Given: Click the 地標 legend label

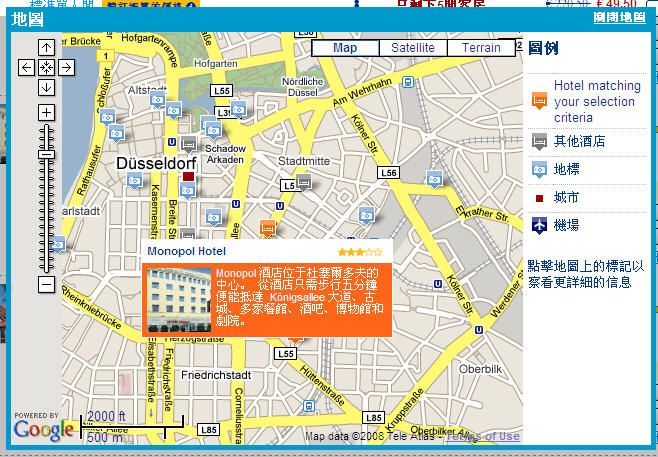Looking at the screenshot, I should point(567,169).
